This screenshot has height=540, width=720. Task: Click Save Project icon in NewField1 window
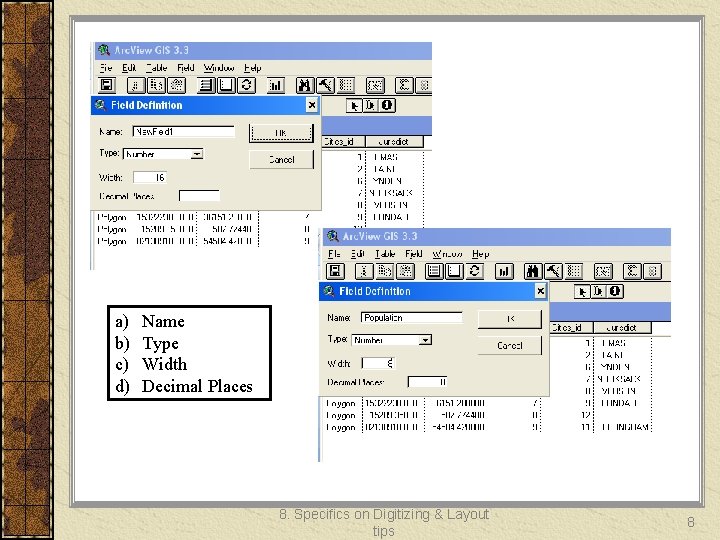107,85
